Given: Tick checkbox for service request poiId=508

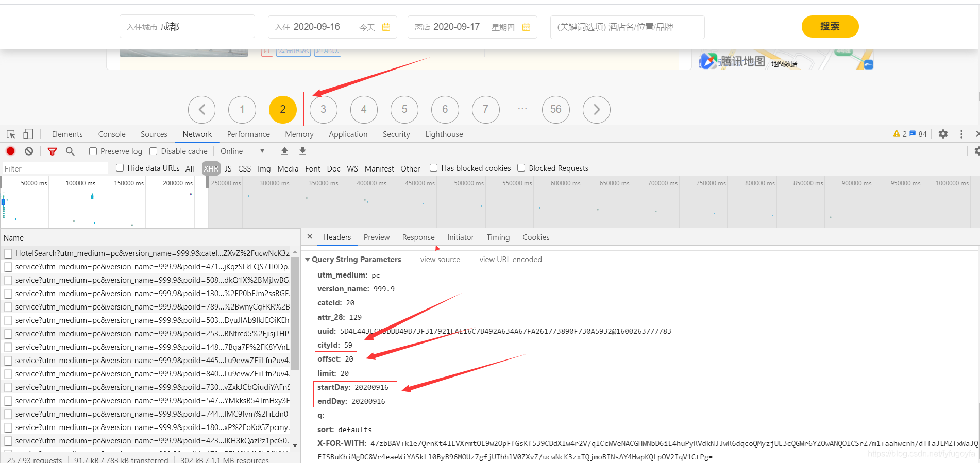Looking at the screenshot, I should [8, 280].
